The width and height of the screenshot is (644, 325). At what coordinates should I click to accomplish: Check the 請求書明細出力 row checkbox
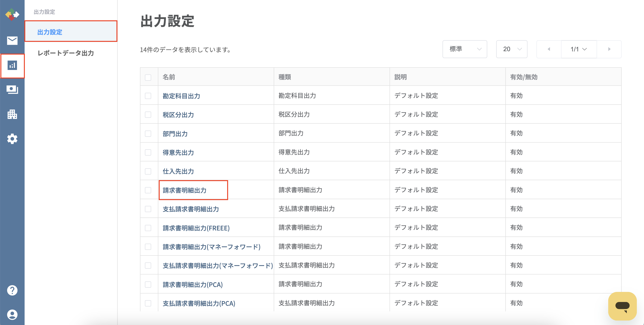coord(148,190)
